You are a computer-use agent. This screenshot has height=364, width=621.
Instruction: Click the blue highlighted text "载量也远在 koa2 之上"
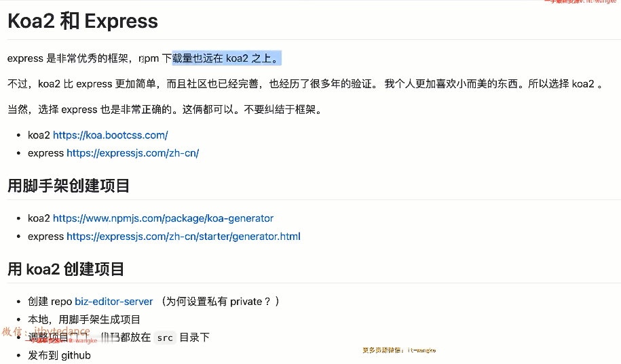(x=225, y=58)
